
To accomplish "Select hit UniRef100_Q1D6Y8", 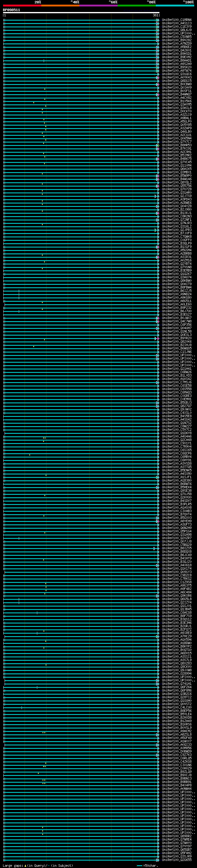I will pos(176,433).
